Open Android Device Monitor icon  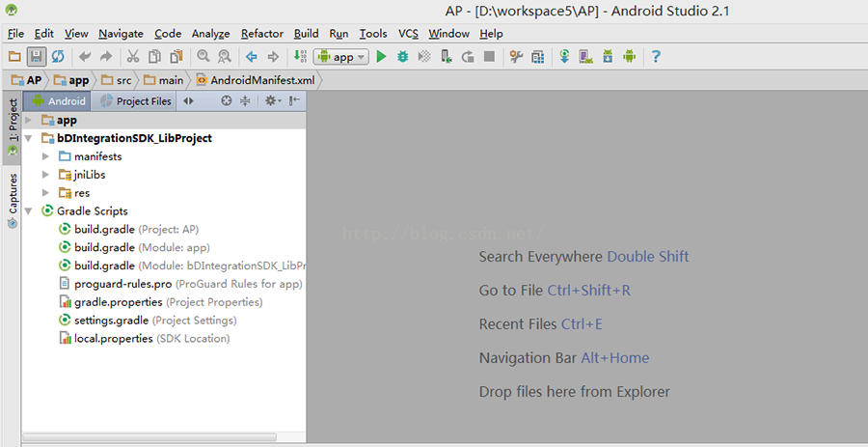click(629, 57)
